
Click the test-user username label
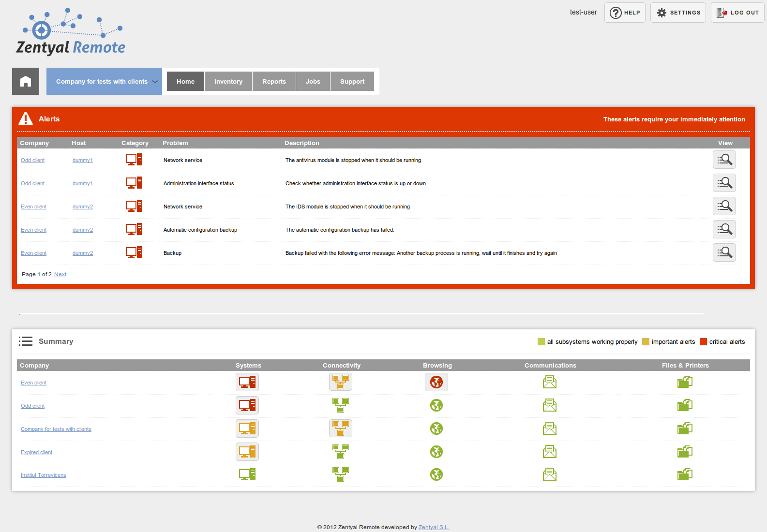583,12
